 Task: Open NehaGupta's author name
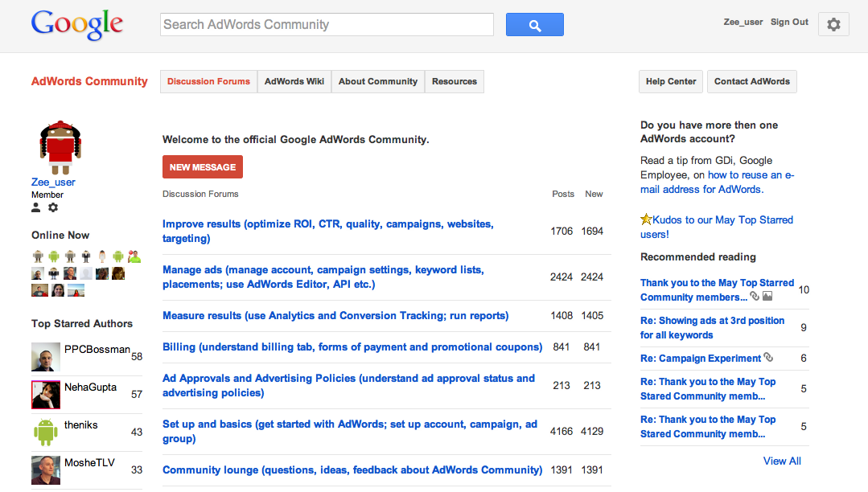click(x=90, y=387)
